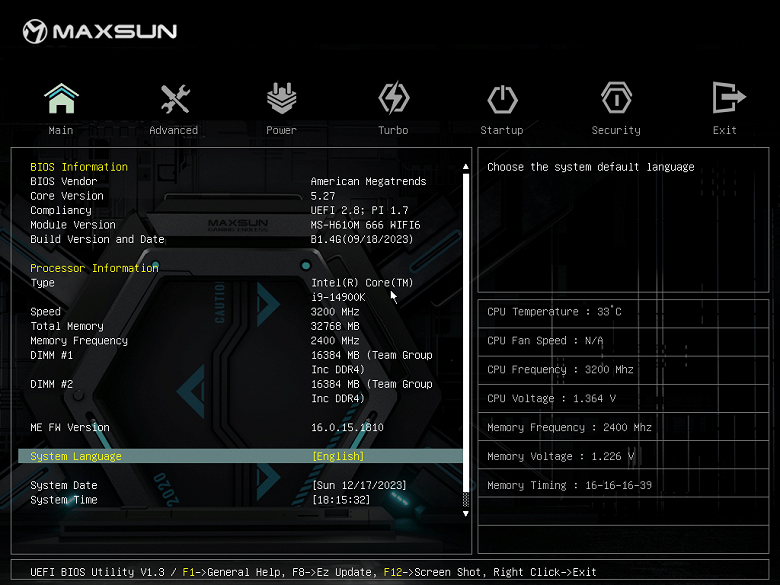Viewport: 780px width, 585px height.
Task: Click the Startup power icon
Action: coord(502,99)
